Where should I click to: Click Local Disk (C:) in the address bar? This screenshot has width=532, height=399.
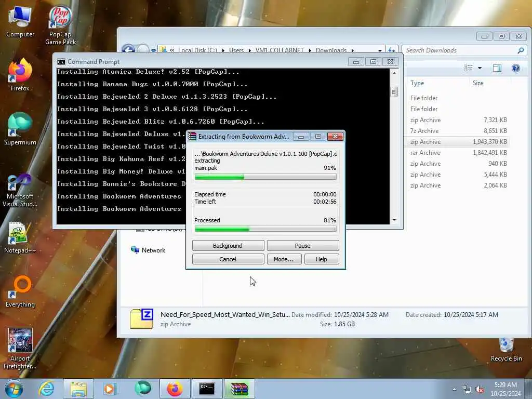(x=197, y=50)
